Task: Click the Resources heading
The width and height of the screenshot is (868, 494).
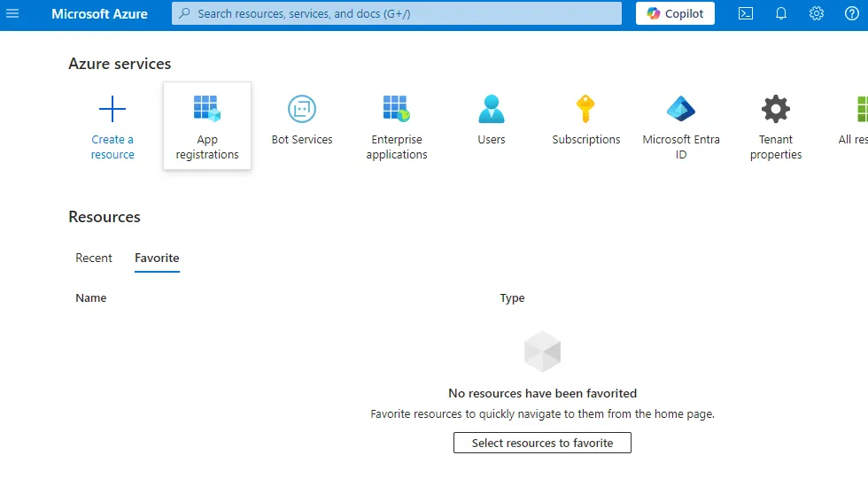Action: point(105,217)
